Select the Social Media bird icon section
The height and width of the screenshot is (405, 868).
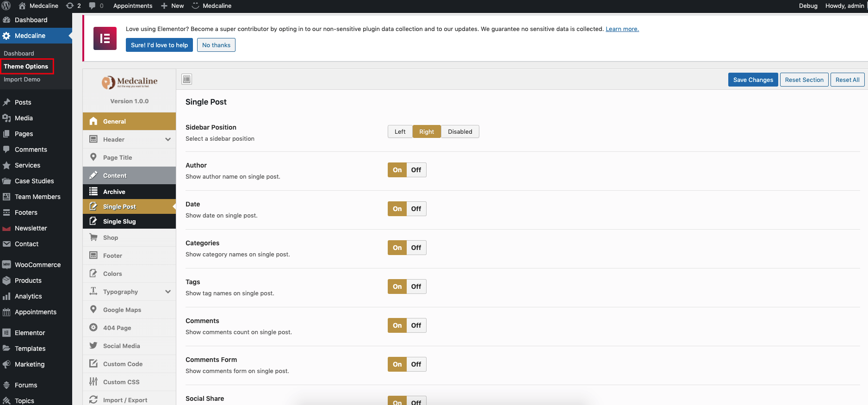coord(93,346)
